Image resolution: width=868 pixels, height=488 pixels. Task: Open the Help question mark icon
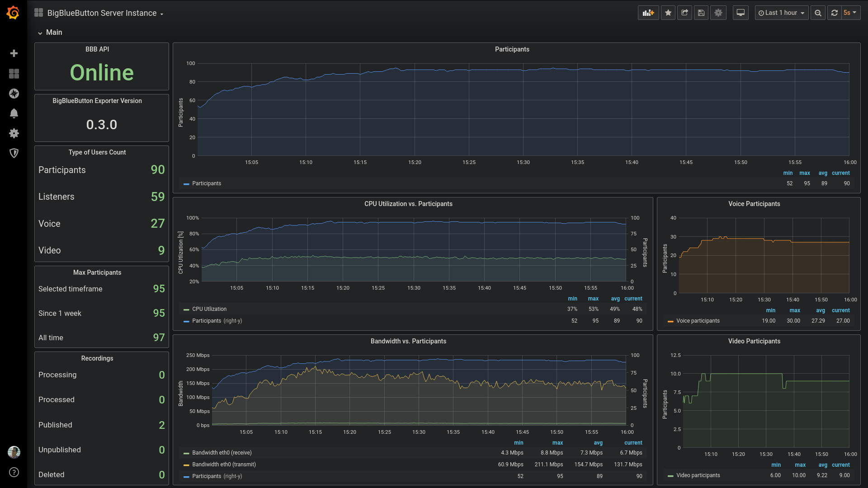point(14,472)
